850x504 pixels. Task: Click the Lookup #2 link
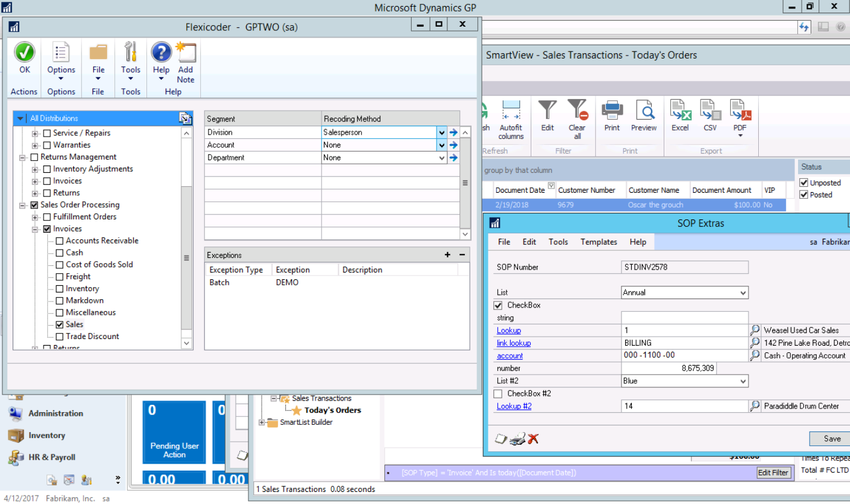click(514, 406)
